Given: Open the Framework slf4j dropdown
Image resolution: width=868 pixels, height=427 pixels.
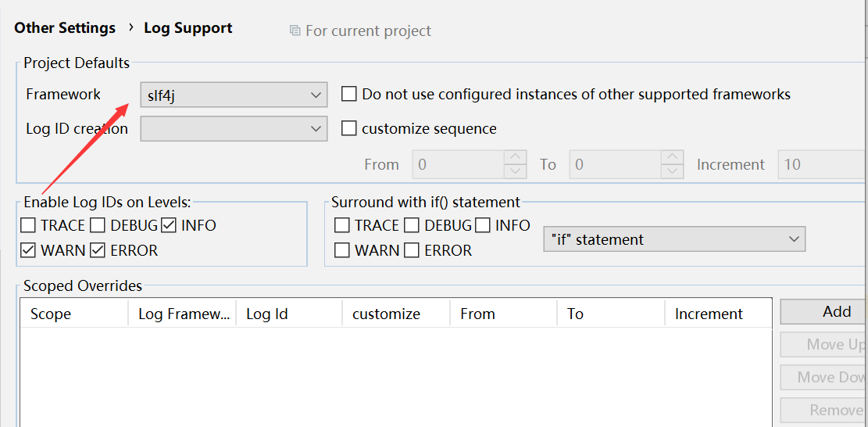Looking at the screenshot, I should tap(234, 95).
